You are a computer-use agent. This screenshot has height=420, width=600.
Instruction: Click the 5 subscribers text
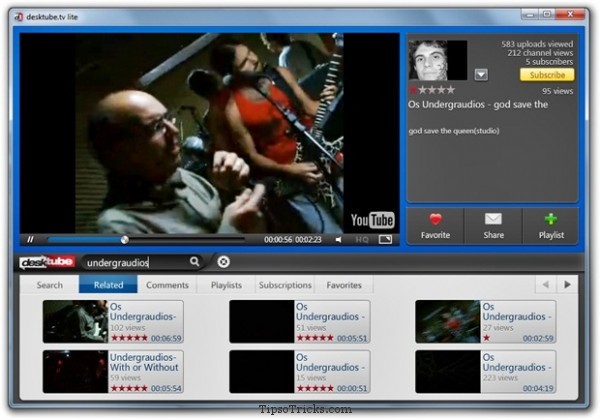coord(549,62)
